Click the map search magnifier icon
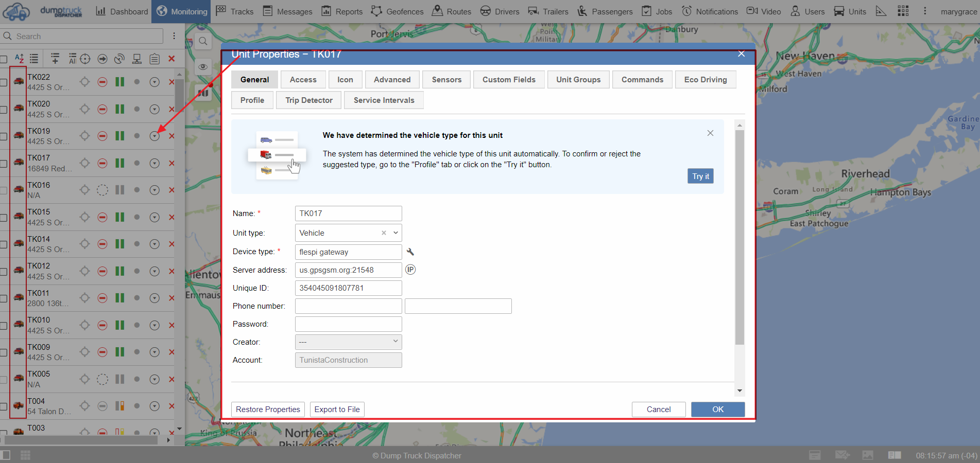 point(203,41)
